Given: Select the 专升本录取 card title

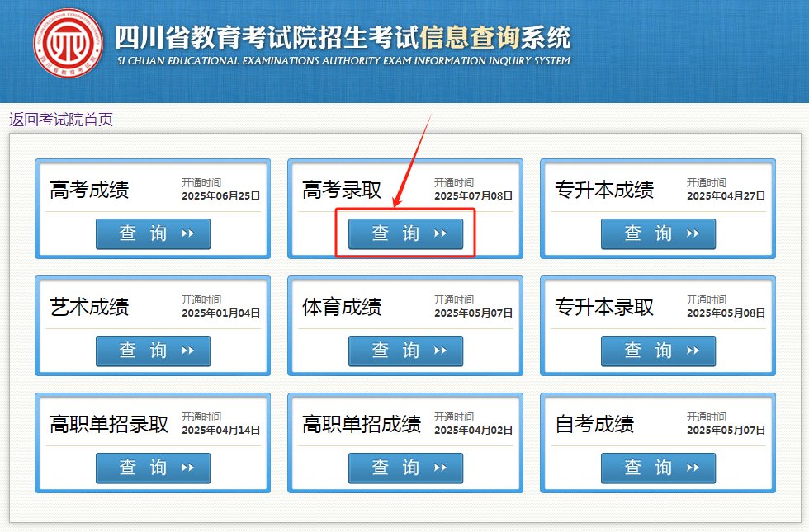Looking at the screenshot, I should (x=604, y=307).
